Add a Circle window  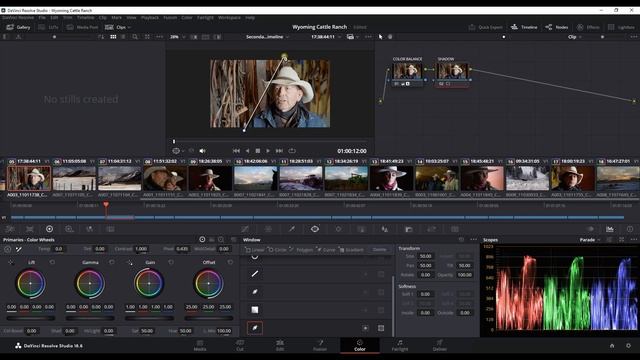point(277,249)
